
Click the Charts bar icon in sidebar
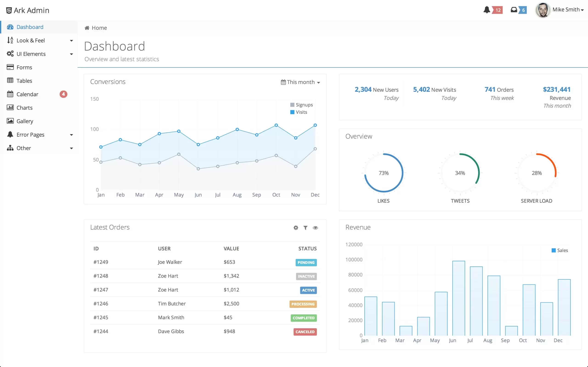tap(10, 108)
